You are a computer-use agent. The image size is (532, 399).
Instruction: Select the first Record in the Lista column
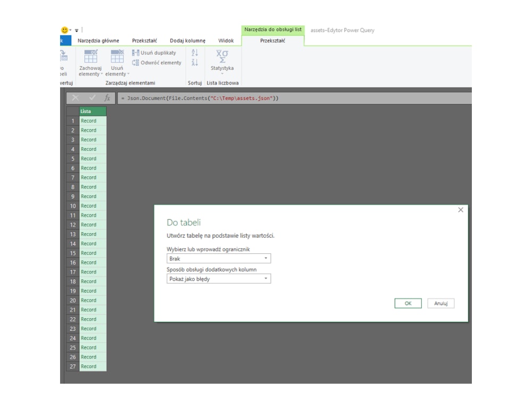pyautogui.click(x=88, y=121)
